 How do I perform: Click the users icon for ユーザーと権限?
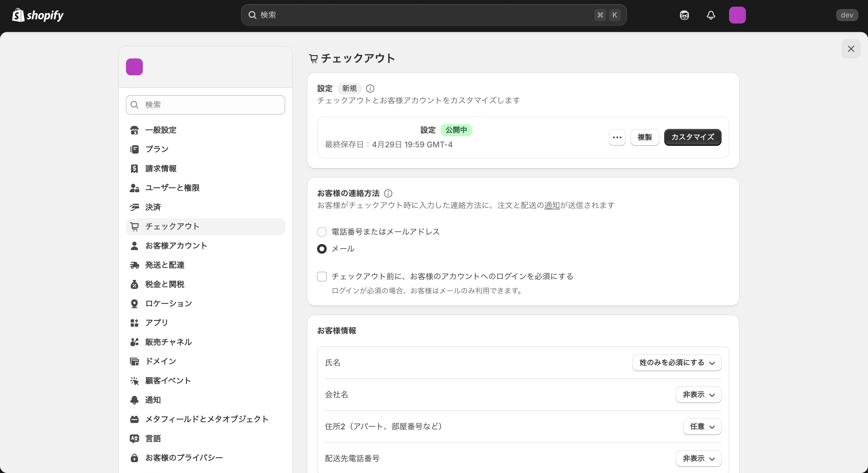134,188
